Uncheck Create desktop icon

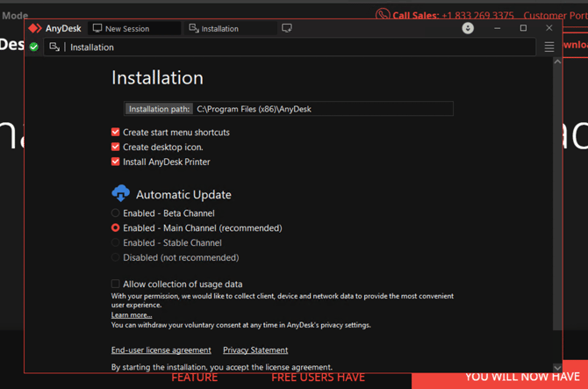click(116, 147)
